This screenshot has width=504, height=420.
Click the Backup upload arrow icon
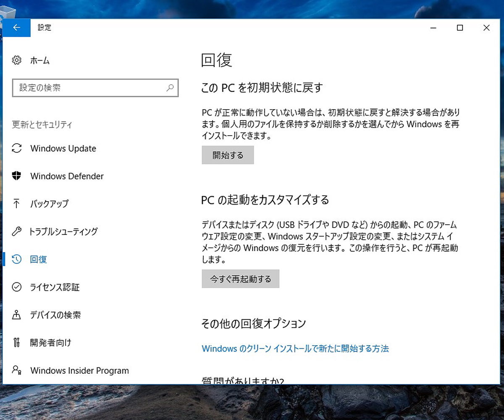[x=16, y=204]
